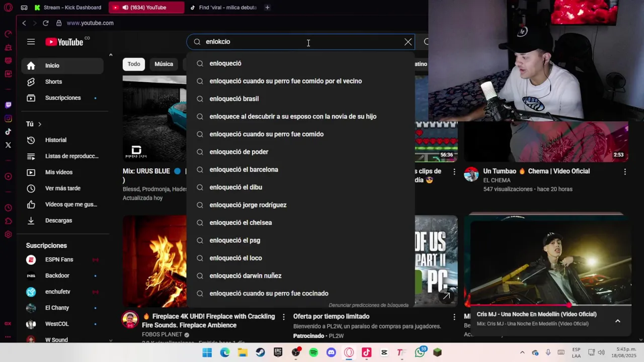The image size is (644, 362).
Task: Choose suggestion 'enloqueció cuando su perro fue cocinado'
Action: 300,294
